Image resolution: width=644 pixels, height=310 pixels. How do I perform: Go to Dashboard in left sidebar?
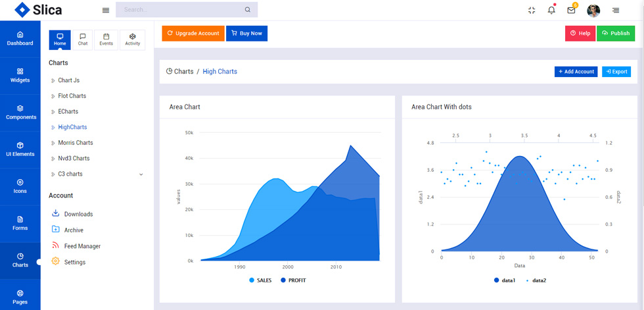pyautogui.click(x=20, y=39)
